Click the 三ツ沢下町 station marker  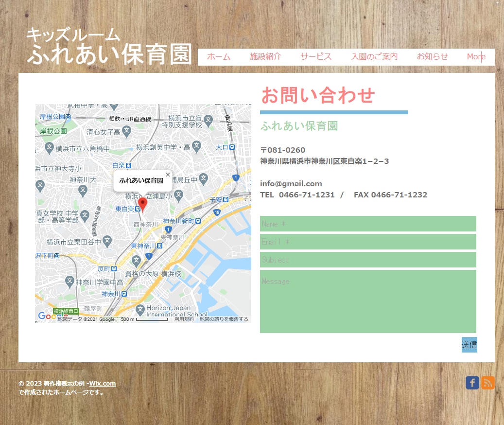57,256
